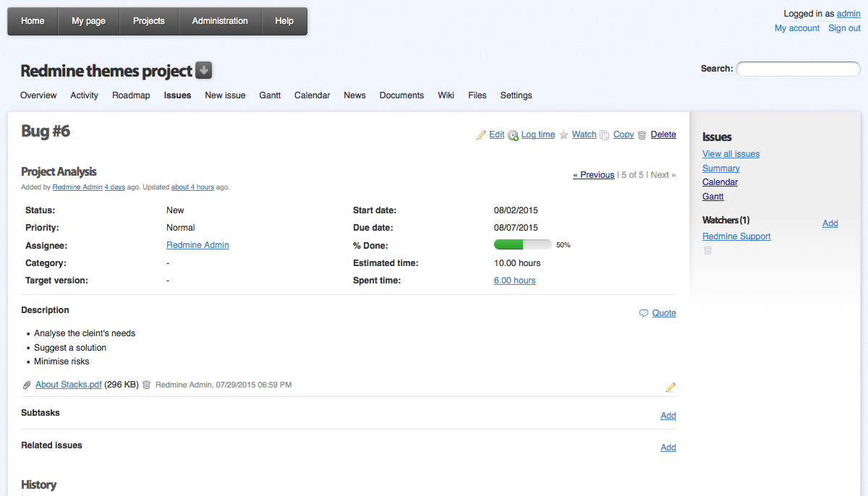This screenshot has width=868, height=496.
Task: Open the Administration menu
Action: click(220, 21)
